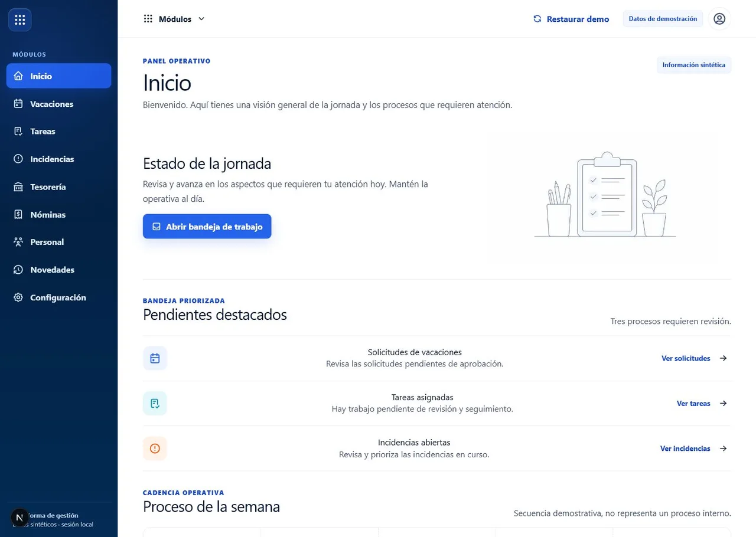Click the Novedades history icon

[18, 270]
